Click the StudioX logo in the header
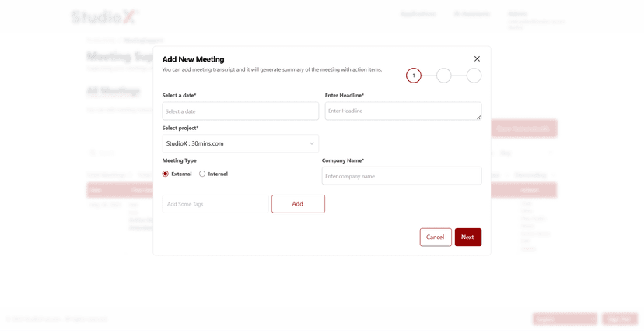Viewport: 644px width, 331px height. tap(104, 16)
